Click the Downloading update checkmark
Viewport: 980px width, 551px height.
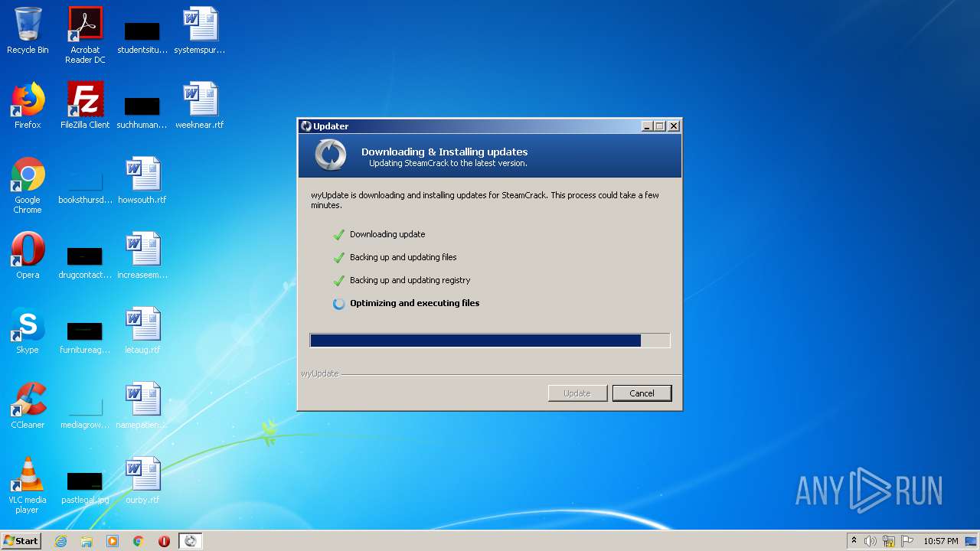click(x=339, y=235)
